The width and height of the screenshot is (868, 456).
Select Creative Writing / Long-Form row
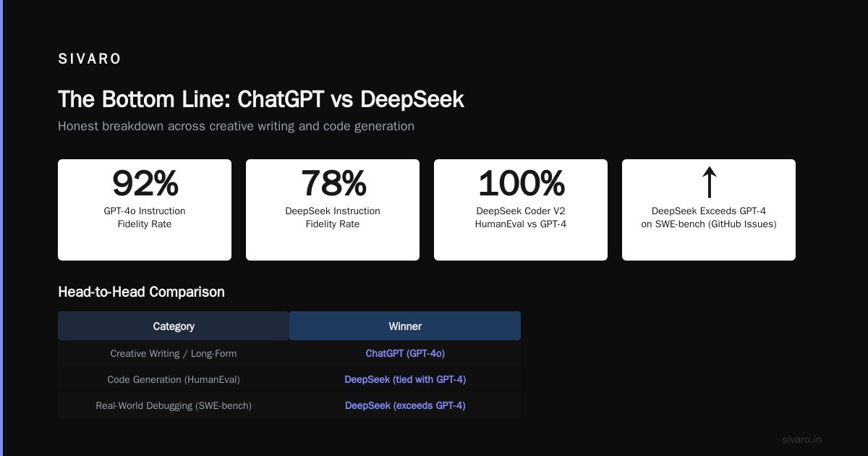coord(289,353)
